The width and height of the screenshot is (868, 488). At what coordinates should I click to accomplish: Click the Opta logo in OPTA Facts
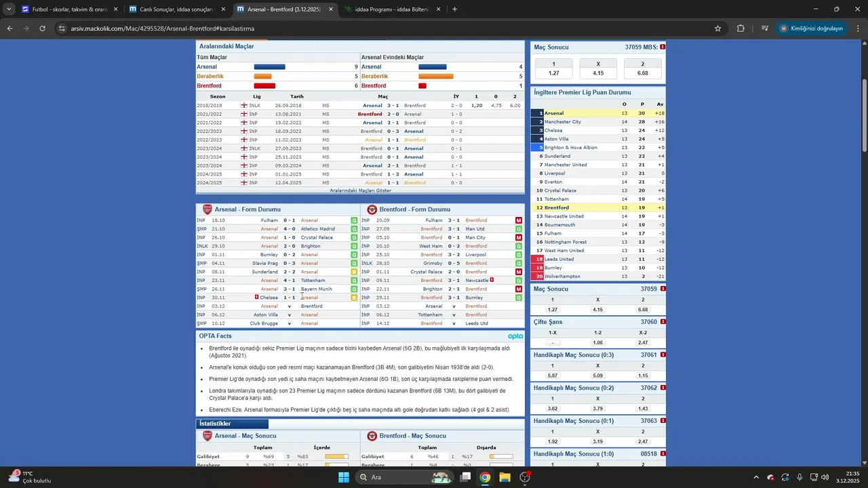tap(515, 336)
